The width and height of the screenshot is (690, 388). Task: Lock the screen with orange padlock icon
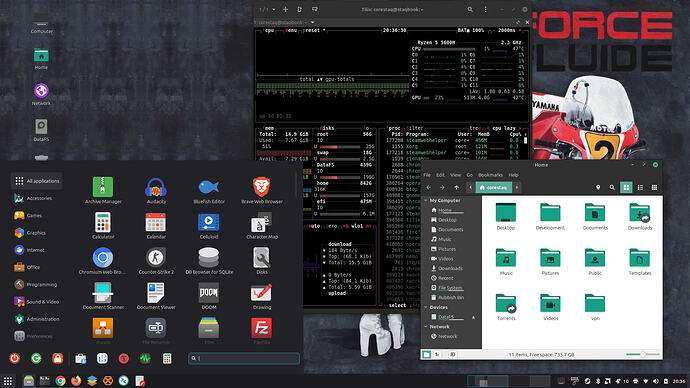[58, 359]
